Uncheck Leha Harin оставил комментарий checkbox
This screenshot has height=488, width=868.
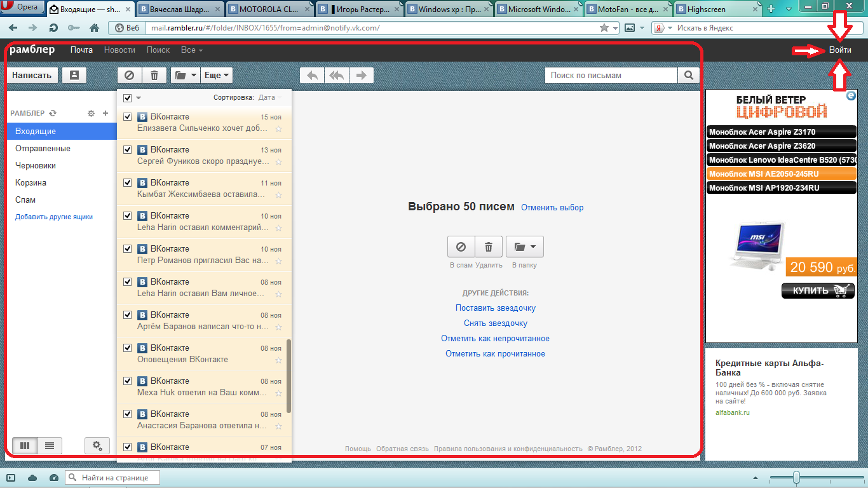(x=127, y=216)
